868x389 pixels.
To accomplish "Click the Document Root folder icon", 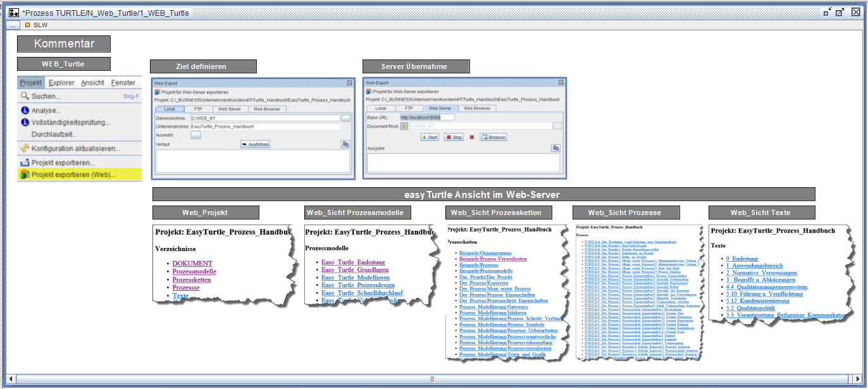I will pyautogui.click(x=404, y=126).
